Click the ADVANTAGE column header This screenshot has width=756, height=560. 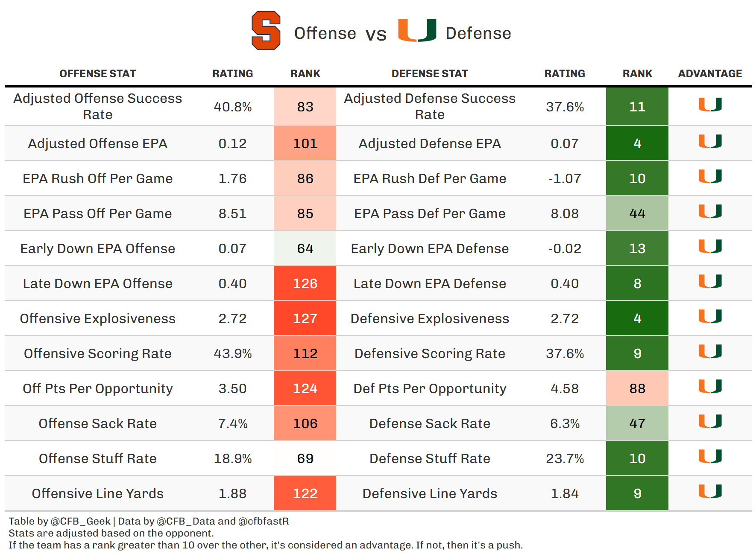710,74
